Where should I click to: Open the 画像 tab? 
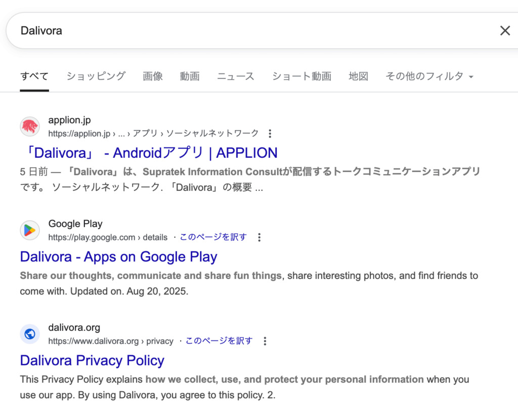(x=153, y=76)
